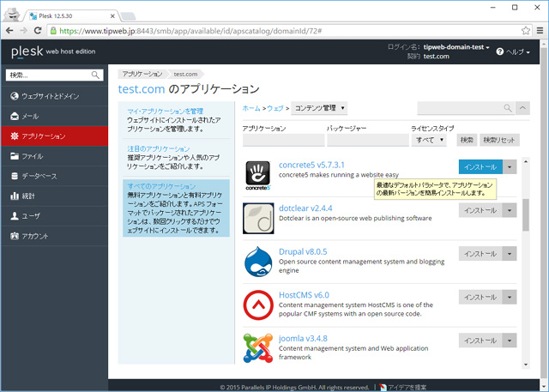Reload the page with refresh icon
This screenshot has width=549, height=392.
(x=38, y=30)
